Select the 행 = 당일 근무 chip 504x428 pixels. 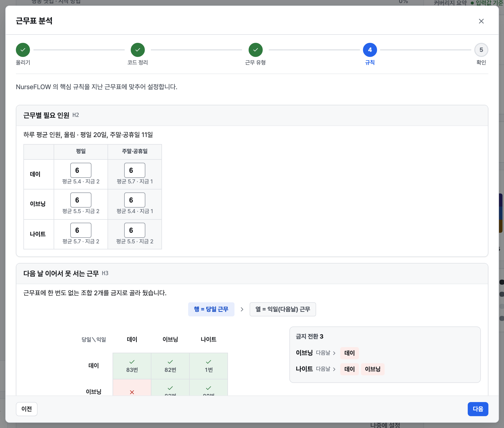click(x=211, y=309)
